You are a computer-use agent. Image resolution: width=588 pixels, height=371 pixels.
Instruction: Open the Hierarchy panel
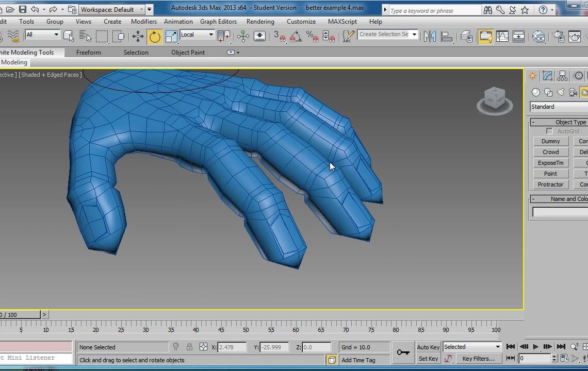[x=562, y=75]
